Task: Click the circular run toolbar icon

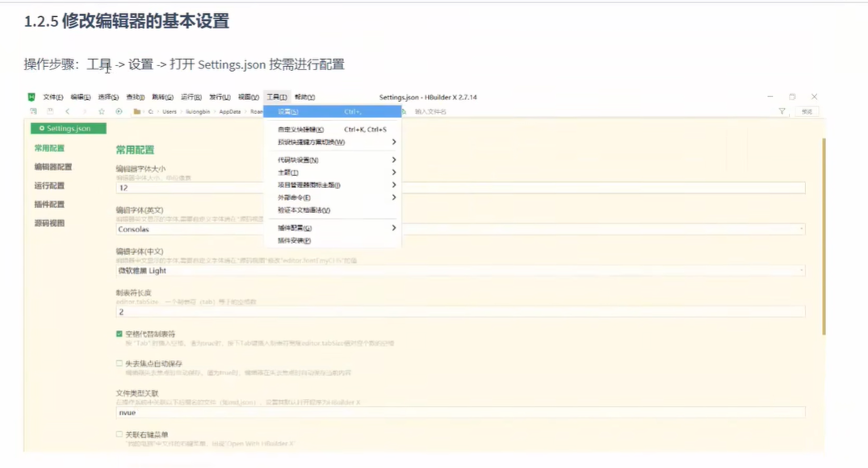Action: 119,111
